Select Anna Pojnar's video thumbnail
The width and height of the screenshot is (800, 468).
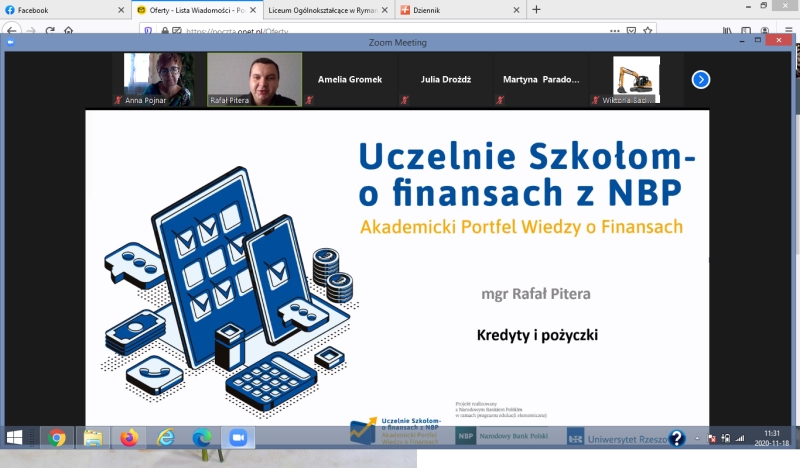(158, 79)
